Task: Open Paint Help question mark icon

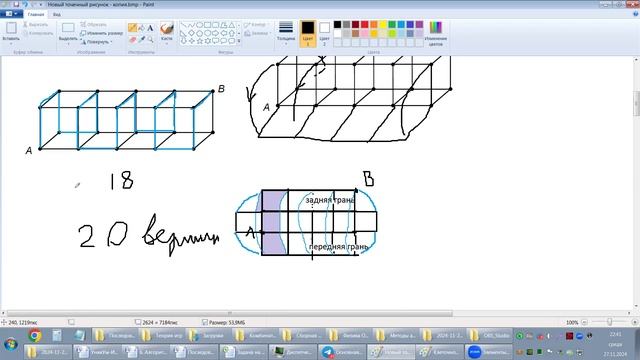Action: click(635, 14)
